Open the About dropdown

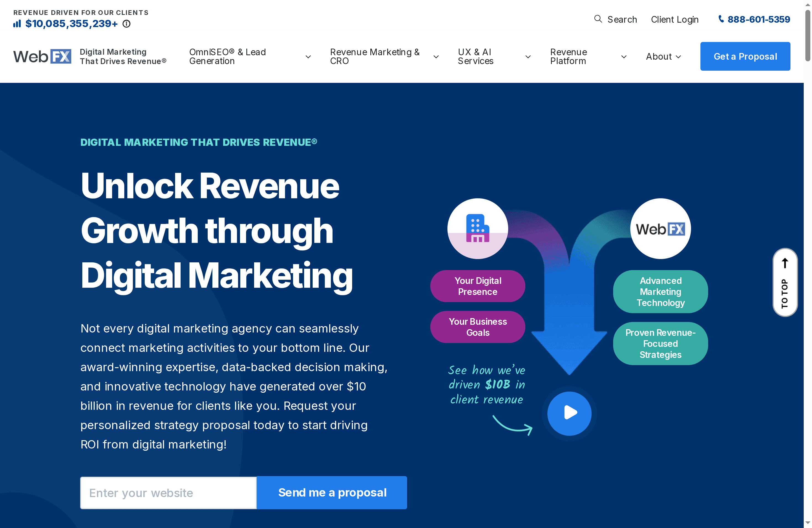(662, 56)
